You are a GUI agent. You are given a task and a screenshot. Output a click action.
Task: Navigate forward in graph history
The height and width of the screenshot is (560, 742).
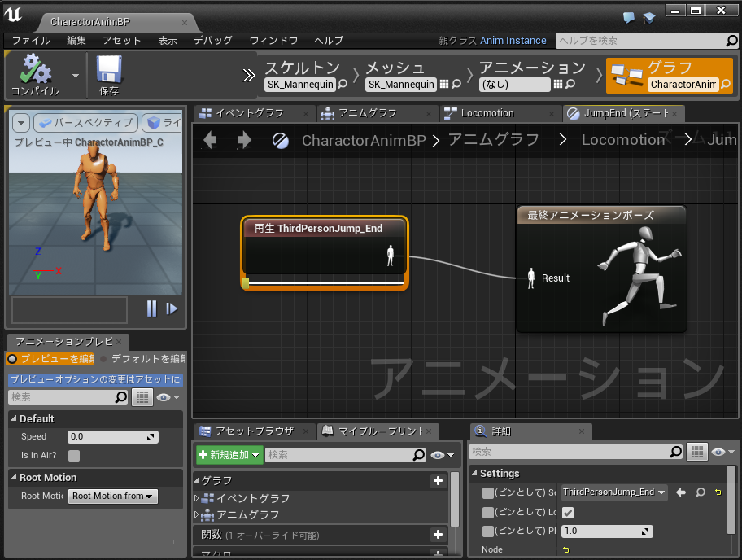point(244,140)
